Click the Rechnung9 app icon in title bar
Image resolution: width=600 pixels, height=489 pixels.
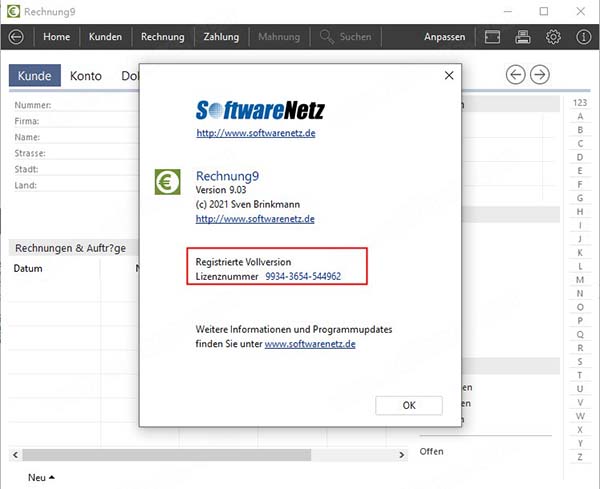tap(13, 11)
